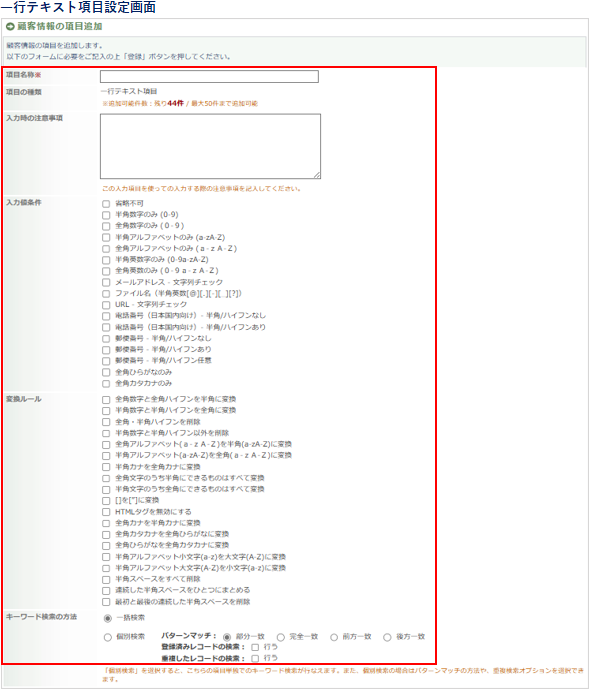Check 郵便番号 半角/ハイフンなし option
The image size is (591, 691).
(106, 339)
